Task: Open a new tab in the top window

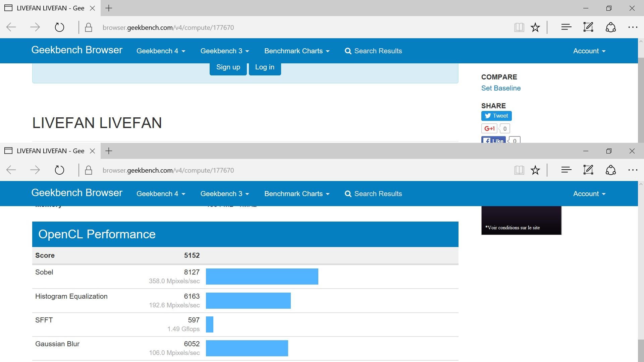Action: [x=109, y=8]
